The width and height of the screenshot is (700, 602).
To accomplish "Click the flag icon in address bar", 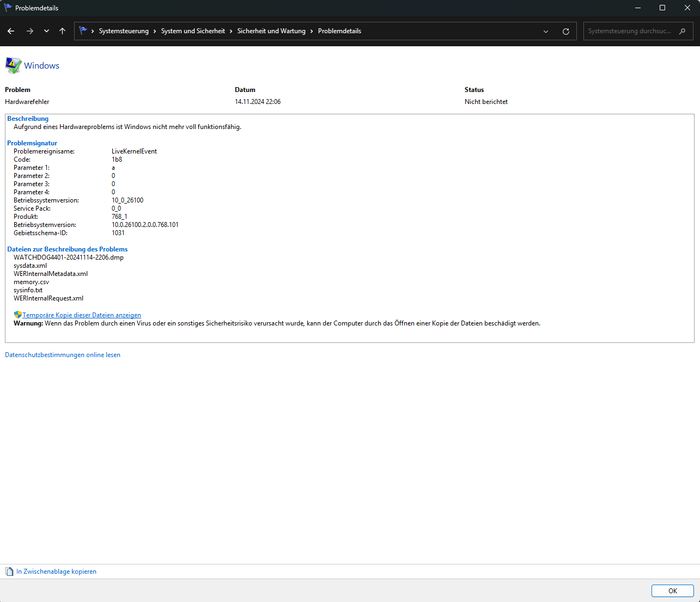I will coord(83,30).
